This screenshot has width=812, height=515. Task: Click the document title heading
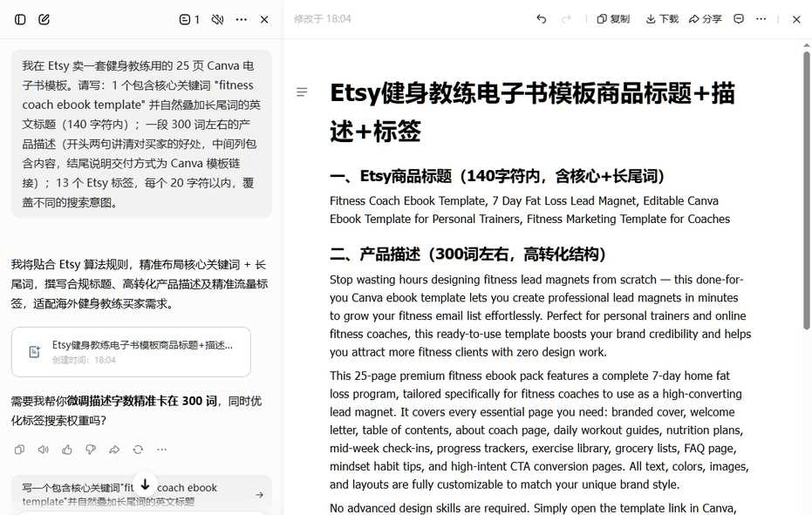532,112
